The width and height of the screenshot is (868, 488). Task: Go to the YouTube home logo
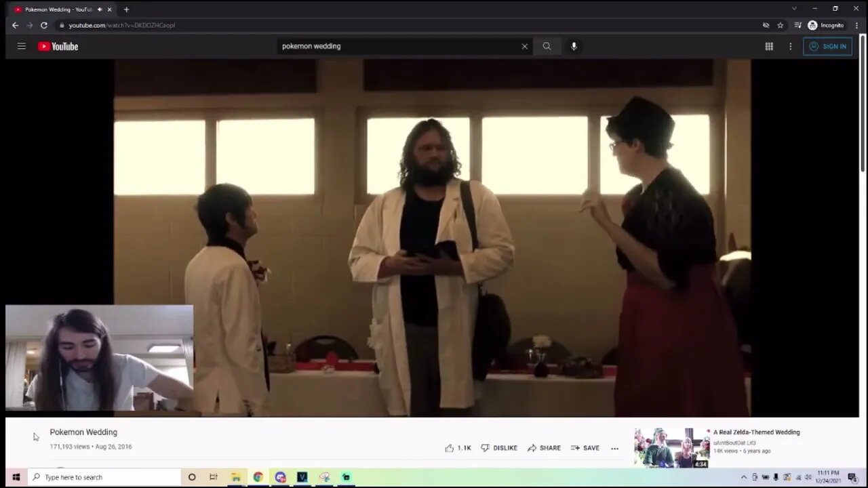point(58,46)
